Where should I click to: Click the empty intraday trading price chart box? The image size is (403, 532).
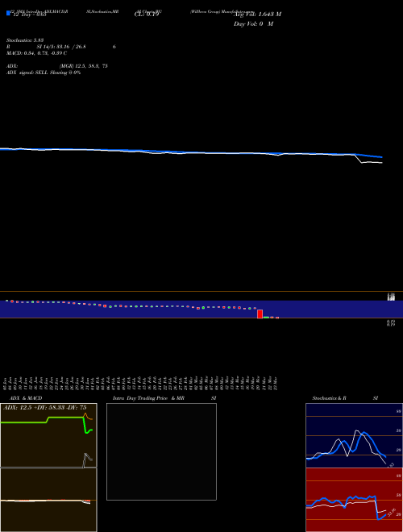pos(161,451)
